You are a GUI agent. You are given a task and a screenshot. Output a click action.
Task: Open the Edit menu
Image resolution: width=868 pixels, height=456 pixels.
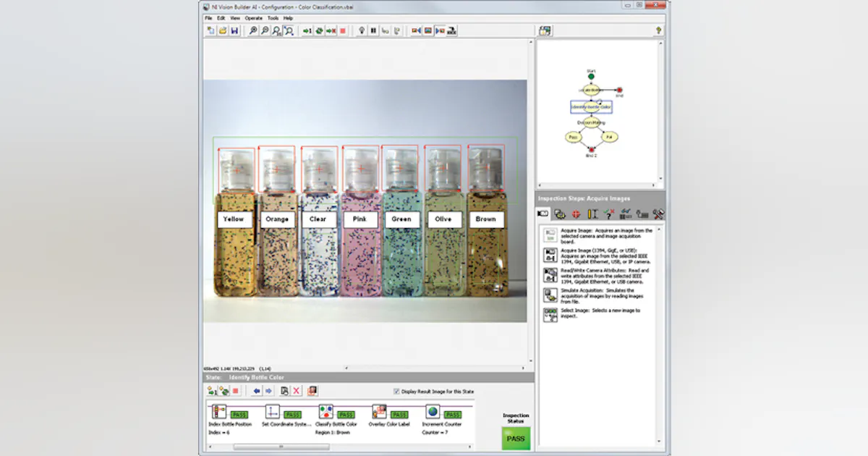click(x=221, y=17)
